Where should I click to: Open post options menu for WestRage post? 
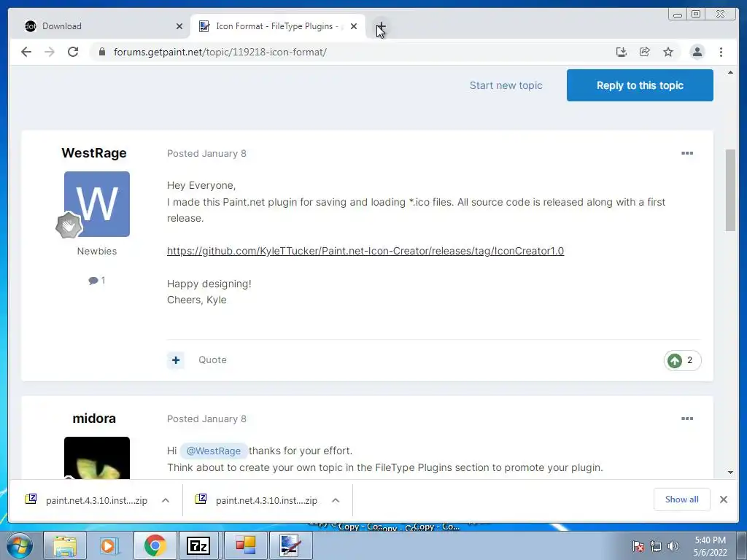687,153
